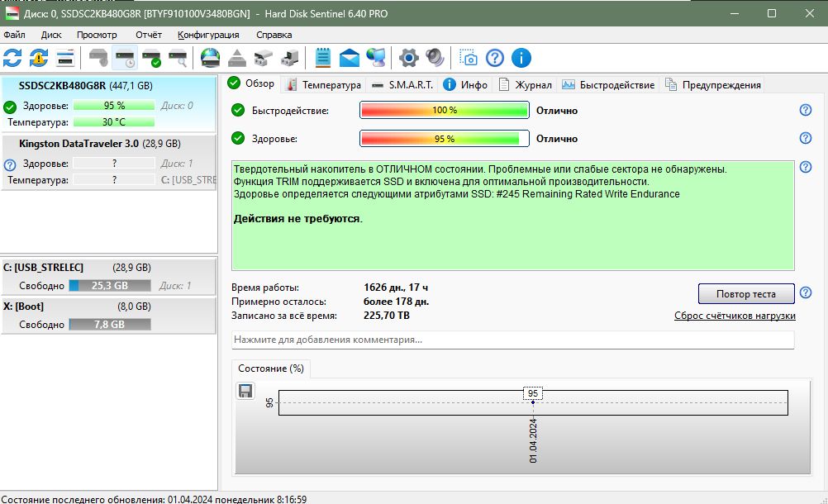Switch to the Инфо tab
The image size is (828, 504).
(465, 85)
